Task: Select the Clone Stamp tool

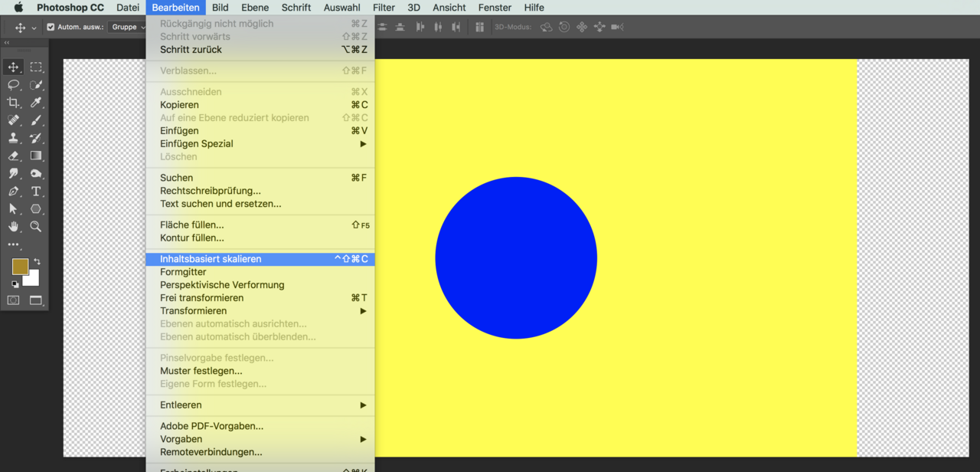Action: coord(13,138)
